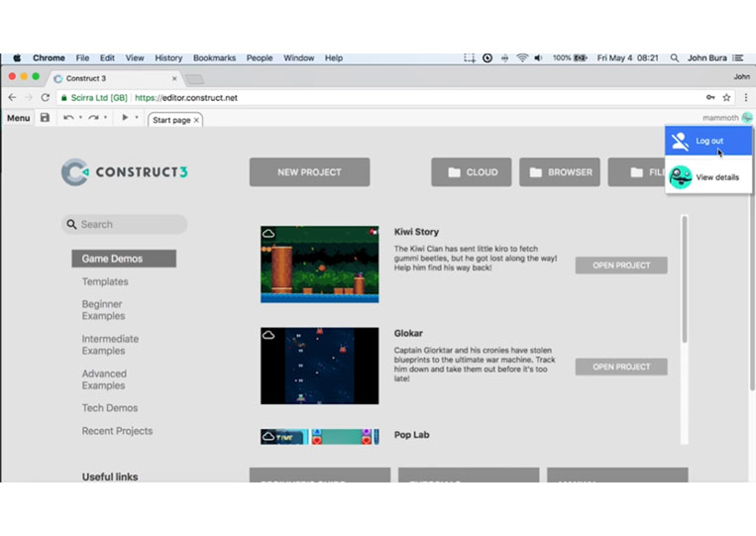This screenshot has width=756, height=536.
Task: Open the Glokar project
Action: [x=621, y=367]
